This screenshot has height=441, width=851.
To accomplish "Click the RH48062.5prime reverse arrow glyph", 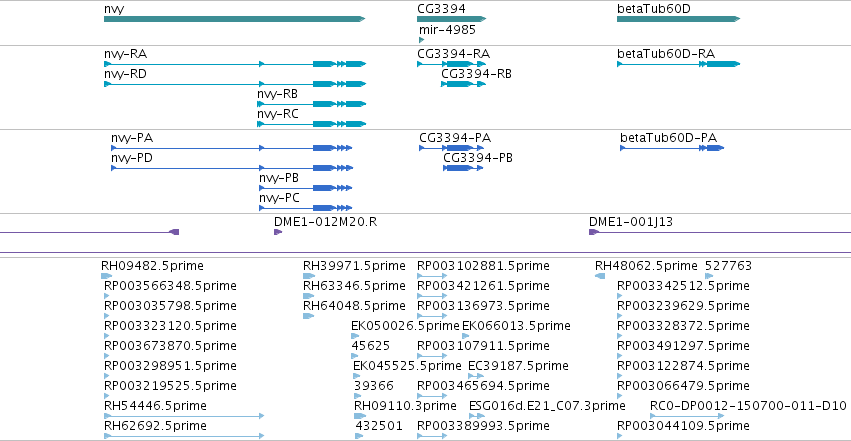I will pos(600,276).
